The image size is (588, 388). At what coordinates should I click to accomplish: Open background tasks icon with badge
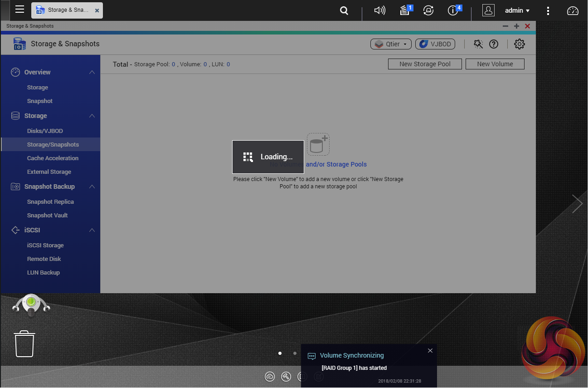405,10
